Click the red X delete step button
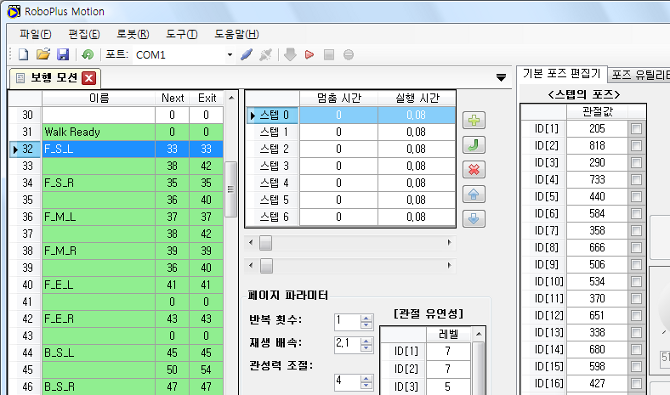Viewport: 670px width, 395px height. (474, 170)
